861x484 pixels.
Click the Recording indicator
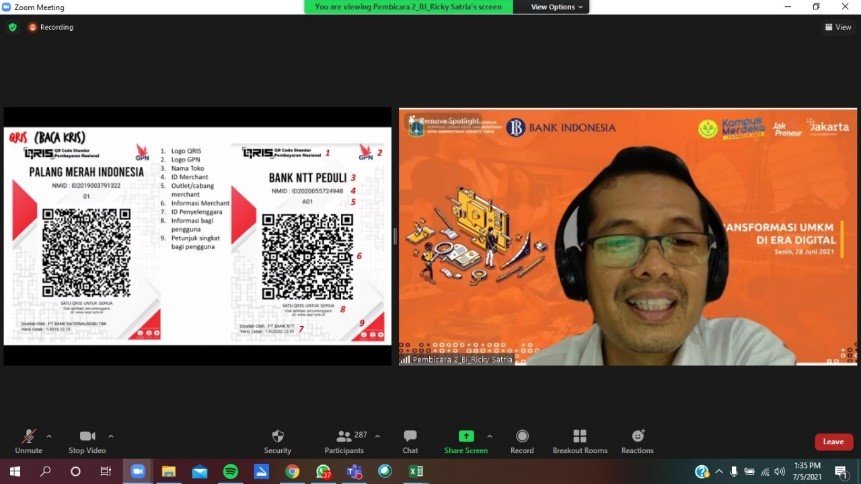pos(51,27)
